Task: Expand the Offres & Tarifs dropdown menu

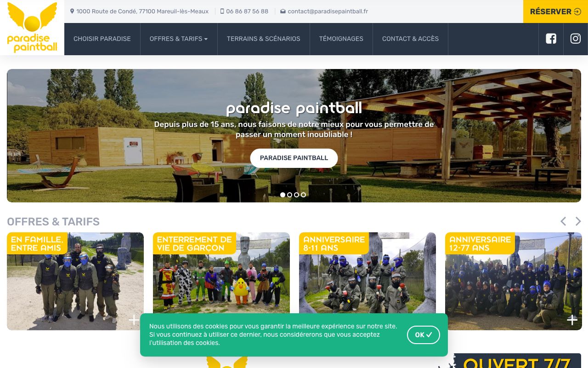Action: tap(179, 39)
